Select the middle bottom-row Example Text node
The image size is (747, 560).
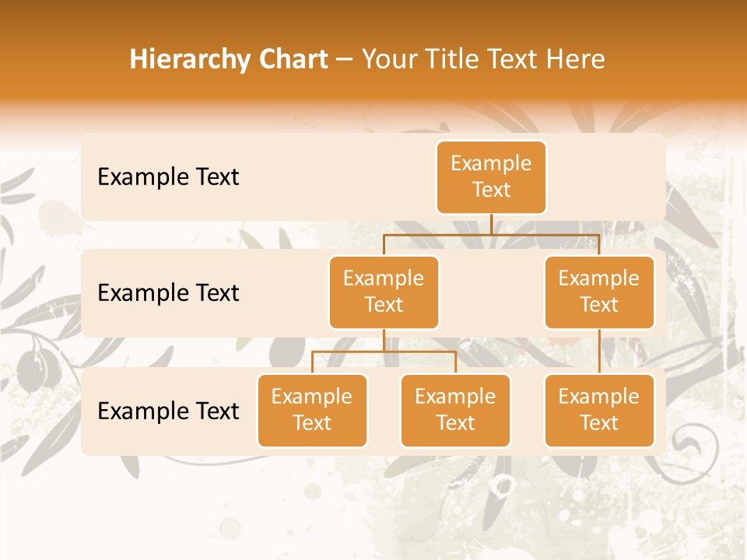[x=455, y=411]
